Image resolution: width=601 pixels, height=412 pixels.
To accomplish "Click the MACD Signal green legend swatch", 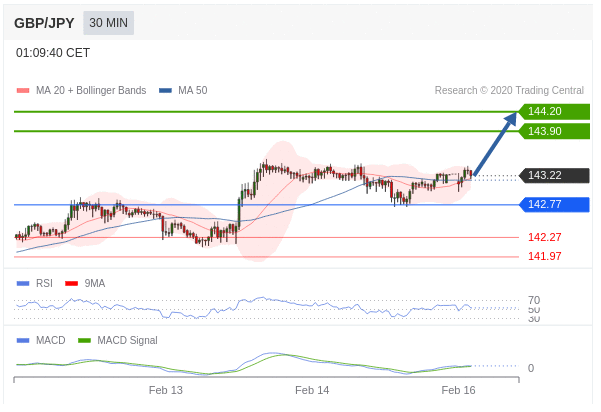I will click(x=84, y=340).
